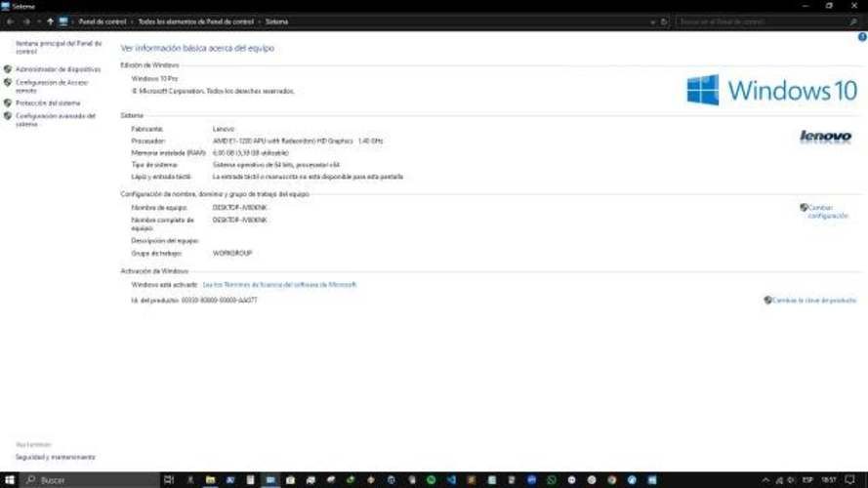Click the Lenovo manufacturer logo
Screen dimensions: 868x488
[825, 137]
